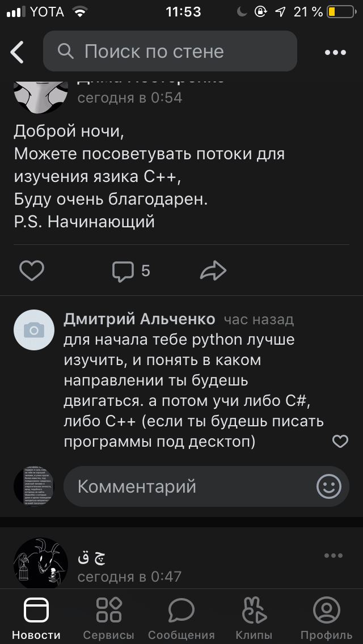The width and height of the screenshot is (363, 644).
Task: Like Дмитрий Альченко's comment
Action: point(340,441)
